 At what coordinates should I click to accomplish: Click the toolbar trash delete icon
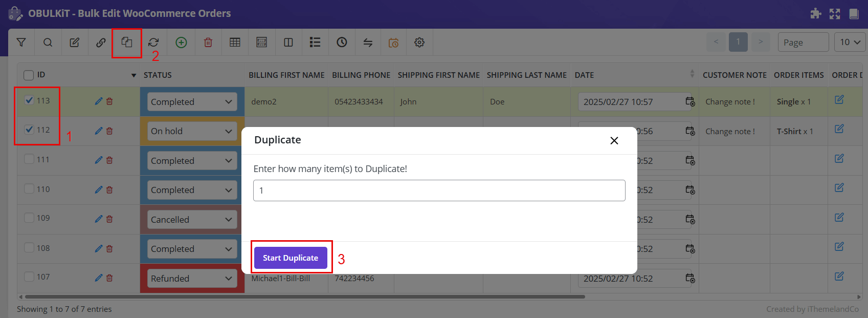(x=208, y=43)
